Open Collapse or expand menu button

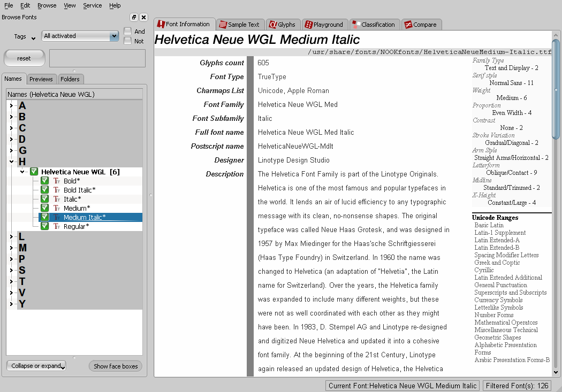click(x=36, y=366)
